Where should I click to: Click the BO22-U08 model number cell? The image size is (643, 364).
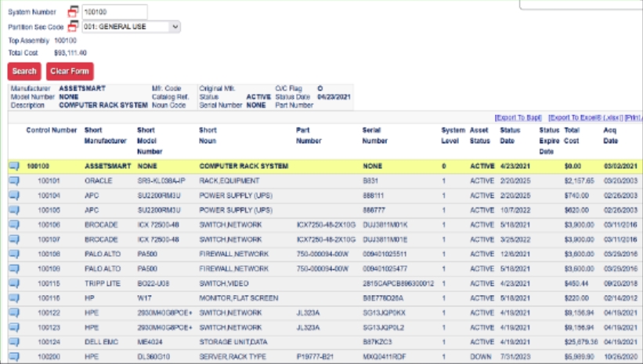click(154, 283)
